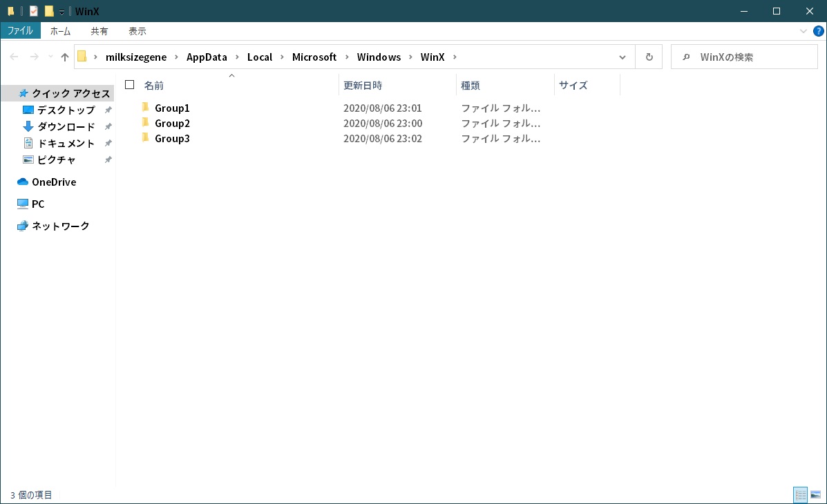Click Local in the address path
827x504 pixels.
[x=260, y=57]
